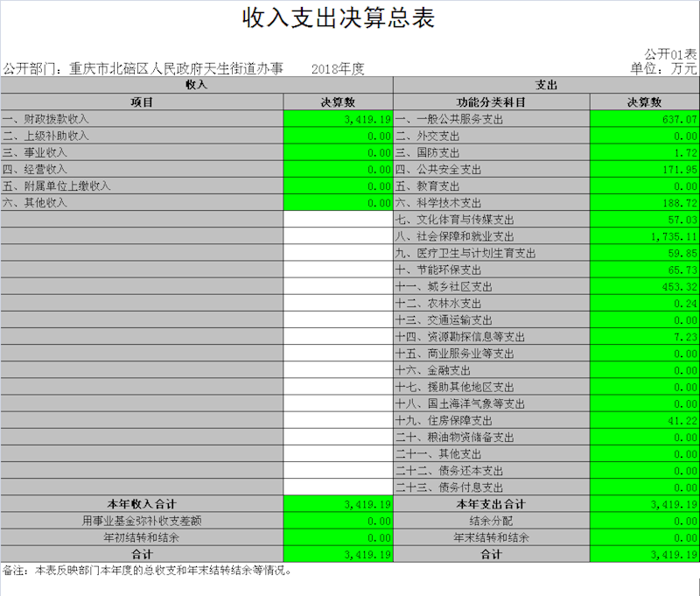Click the 十九、住房保障支出 cell

point(492,421)
